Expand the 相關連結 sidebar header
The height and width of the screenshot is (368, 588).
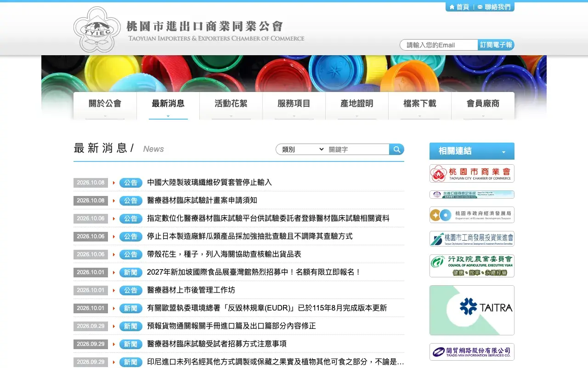pyautogui.click(x=472, y=151)
